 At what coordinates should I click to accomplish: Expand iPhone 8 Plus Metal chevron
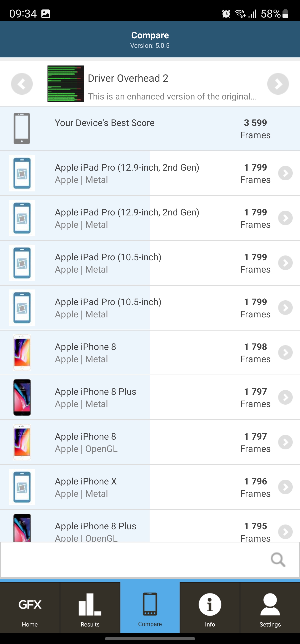click(x=285, y=397)
